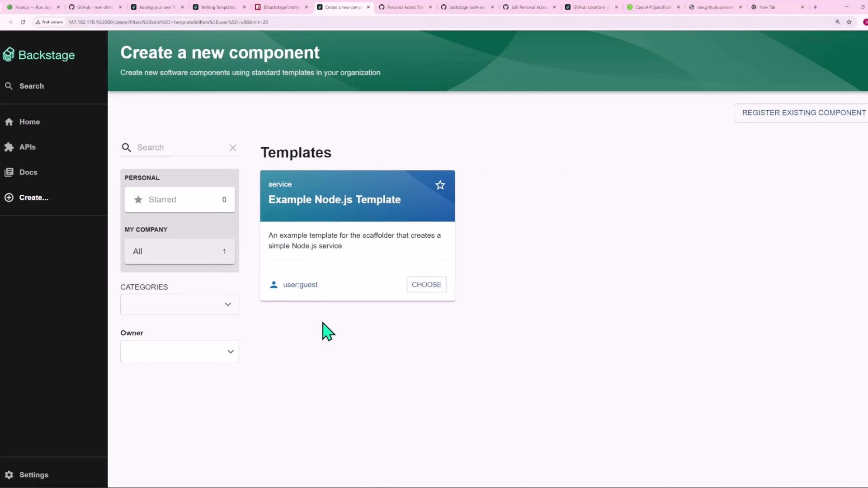The height and width of the screenshot is (488, 868).
Task: Click the Docs library icon
Action: (9, 172)
